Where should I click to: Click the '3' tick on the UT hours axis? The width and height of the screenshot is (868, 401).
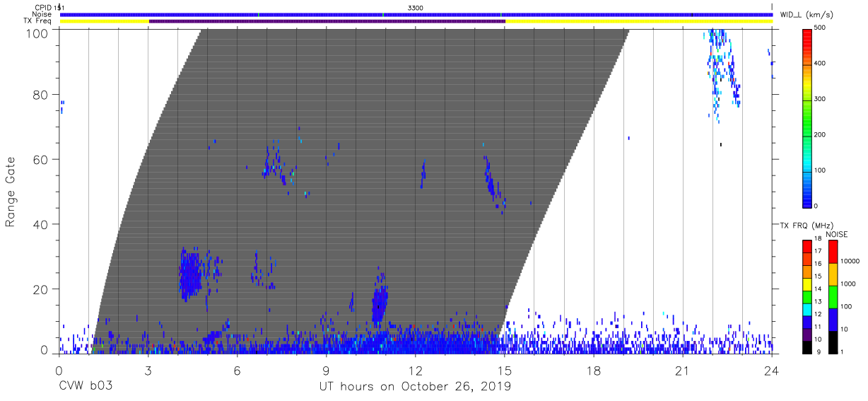148,370
